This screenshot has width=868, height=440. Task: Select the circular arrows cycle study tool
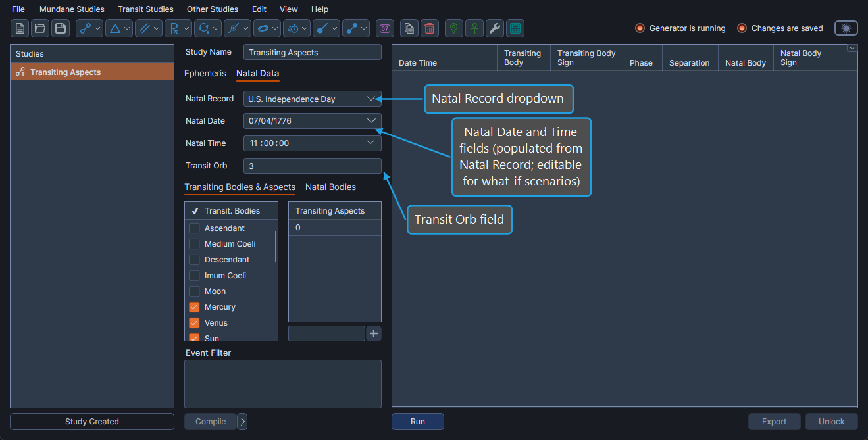(208, 28)
